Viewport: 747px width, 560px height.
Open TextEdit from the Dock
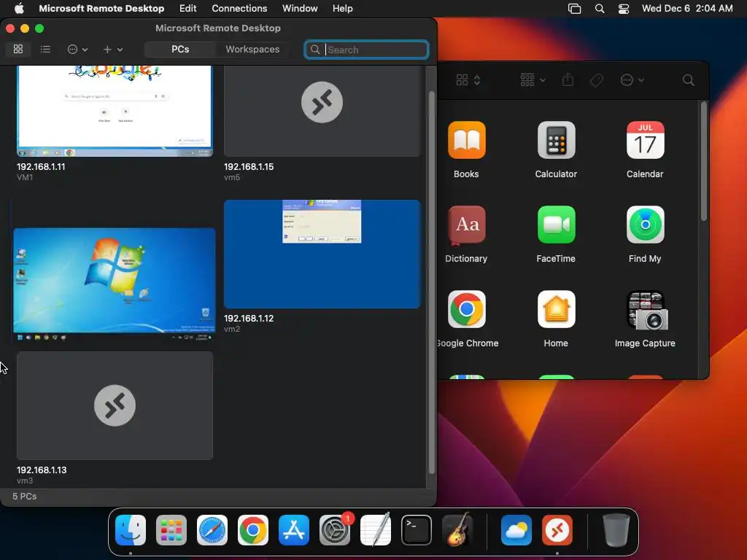coord(376,530)
